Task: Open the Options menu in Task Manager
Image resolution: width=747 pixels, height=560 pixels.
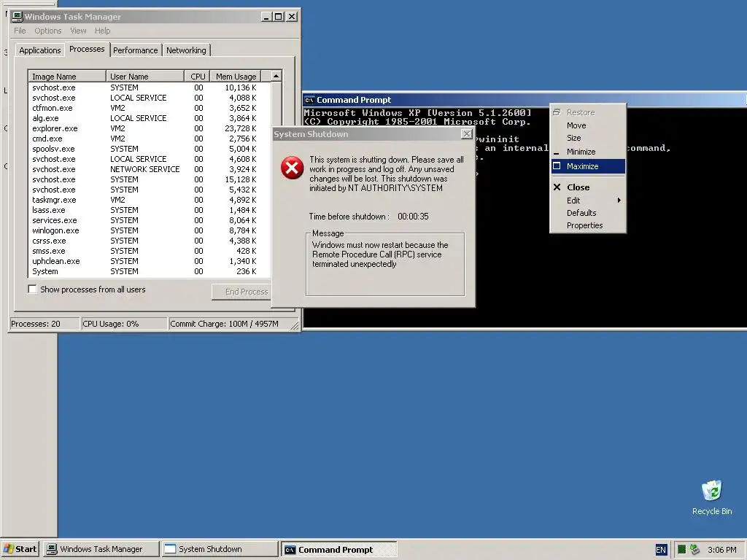Action: pyautogui.click(x=47, y=31)
